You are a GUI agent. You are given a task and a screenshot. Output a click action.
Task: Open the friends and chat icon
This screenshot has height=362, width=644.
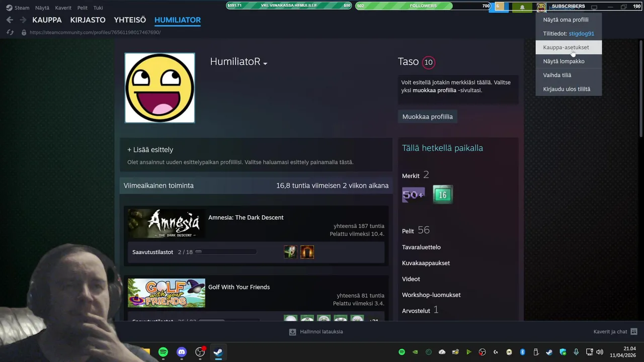633,331
